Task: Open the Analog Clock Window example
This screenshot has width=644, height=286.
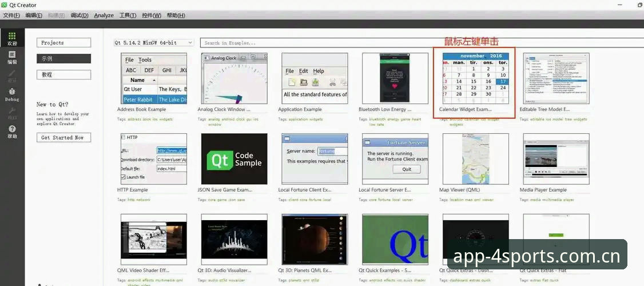Action: [x=234, y=78]
